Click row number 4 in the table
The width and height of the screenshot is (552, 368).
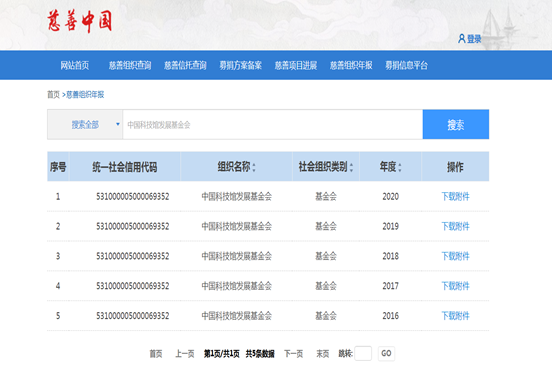(x=58, y=286)
